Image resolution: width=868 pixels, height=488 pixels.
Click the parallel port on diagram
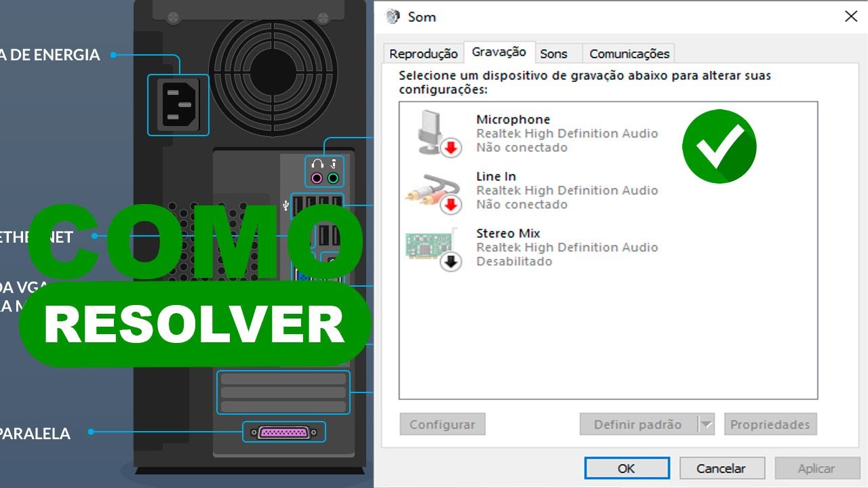click(x=284, y=432)
